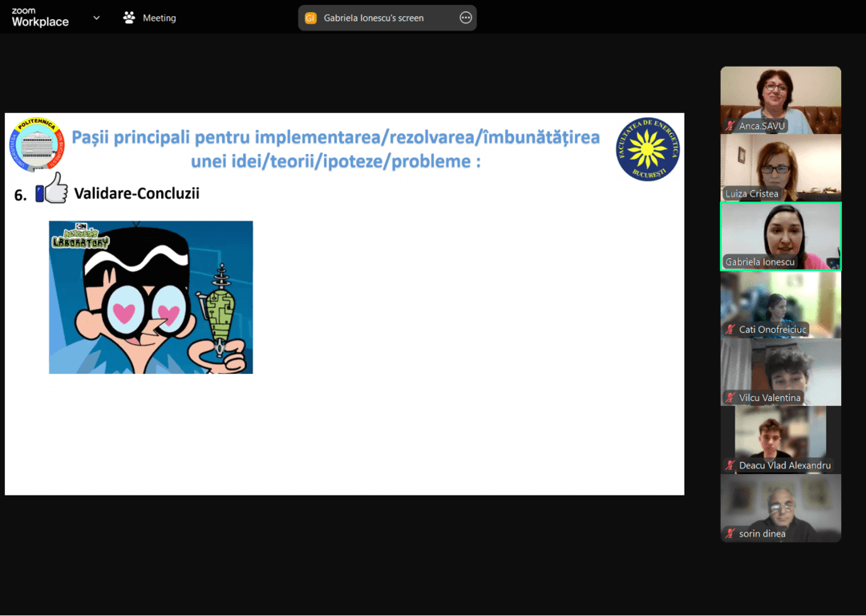Image resolution: width=866 pixels, height=616 pixels.
Task: Click the "Gabriela Ionescu's screen" label
Action: [374, 18]
